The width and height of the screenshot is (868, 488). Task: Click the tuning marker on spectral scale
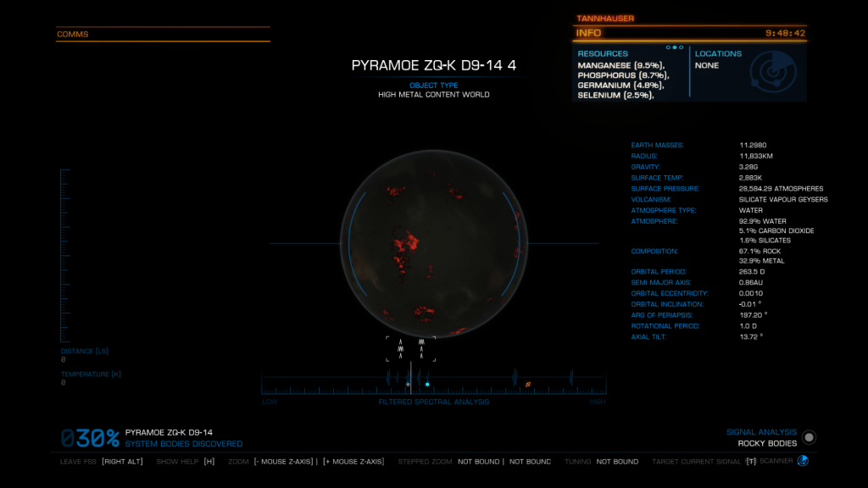point(412,378)
